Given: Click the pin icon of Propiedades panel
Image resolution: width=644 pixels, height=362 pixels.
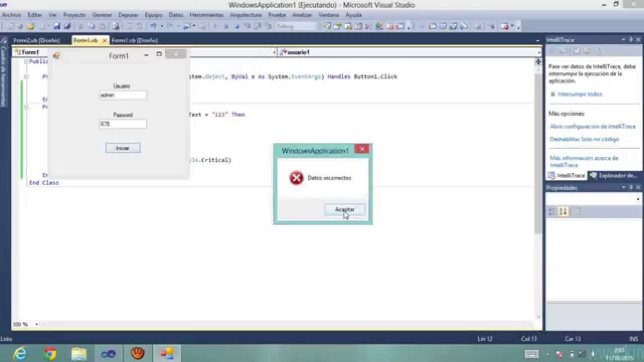Looking at the screenshot, I should pyautogui.click(x=631, y=188).
